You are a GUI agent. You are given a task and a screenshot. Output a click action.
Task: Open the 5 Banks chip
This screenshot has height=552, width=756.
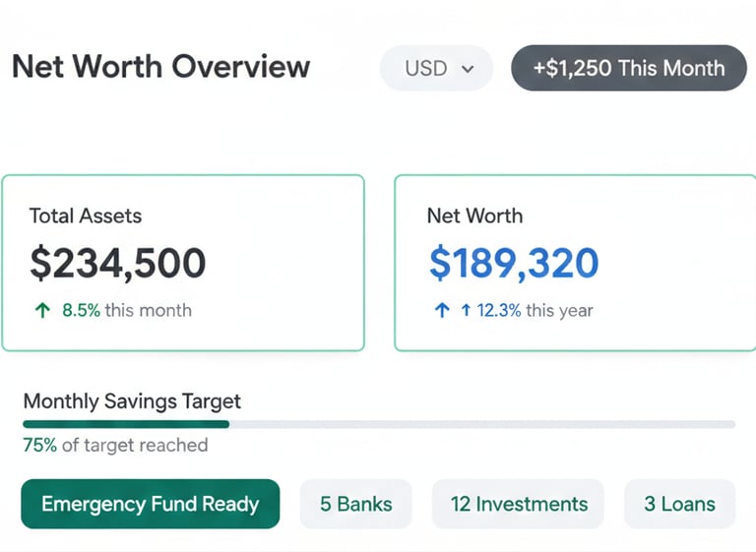pos(355,505)
